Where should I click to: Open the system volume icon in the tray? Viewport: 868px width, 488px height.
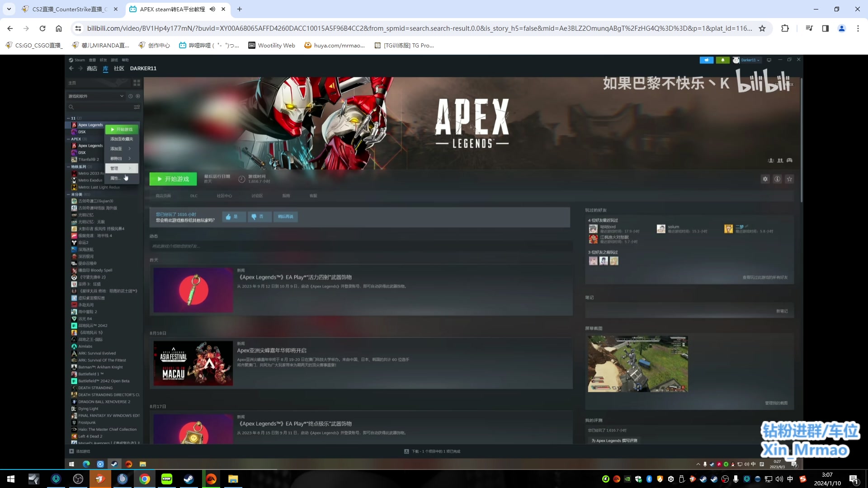[x=779, y=479]
